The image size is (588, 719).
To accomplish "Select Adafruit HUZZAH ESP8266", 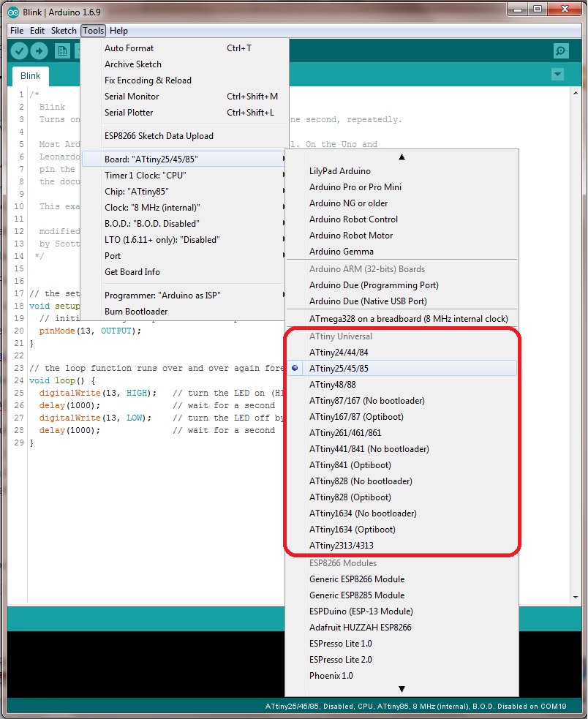I will [x=402, y=628].
